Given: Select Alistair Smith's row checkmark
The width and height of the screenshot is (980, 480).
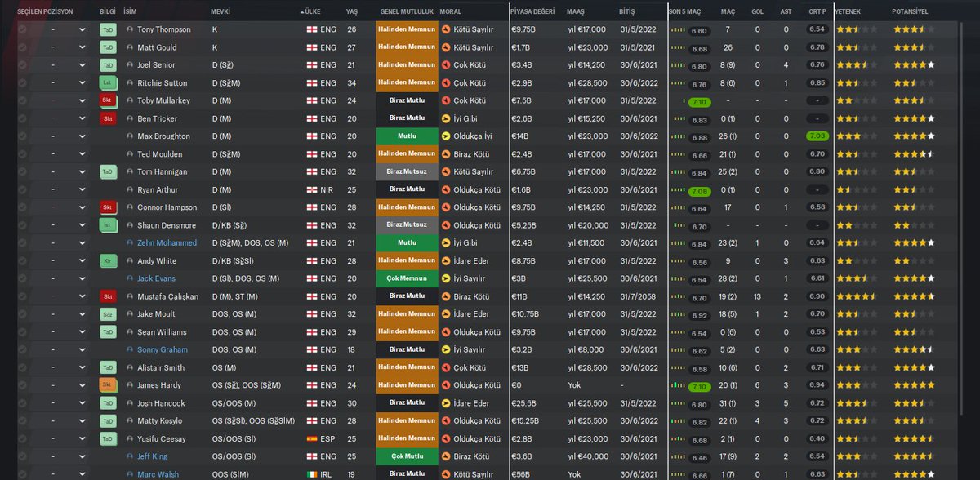Looking at the screenshot, I should click(x=22, y=367).
